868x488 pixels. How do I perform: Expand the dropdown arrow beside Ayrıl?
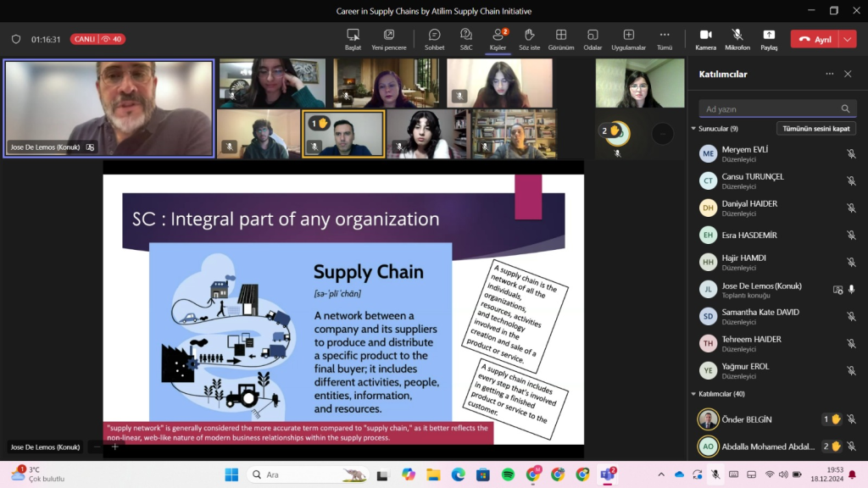(848, 40)
